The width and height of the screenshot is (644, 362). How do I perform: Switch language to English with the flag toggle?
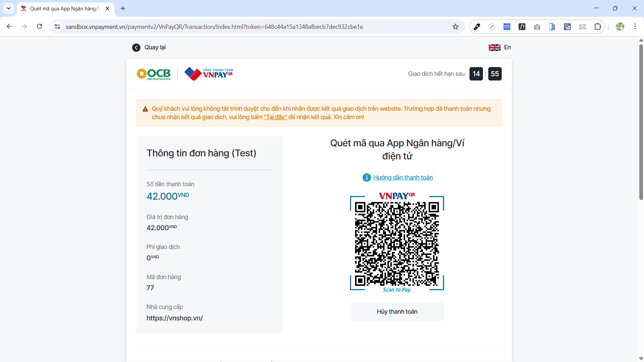tap(499, 48)
